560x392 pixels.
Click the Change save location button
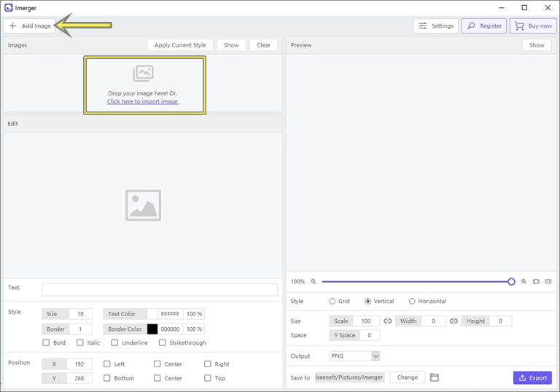click(407, 377)
